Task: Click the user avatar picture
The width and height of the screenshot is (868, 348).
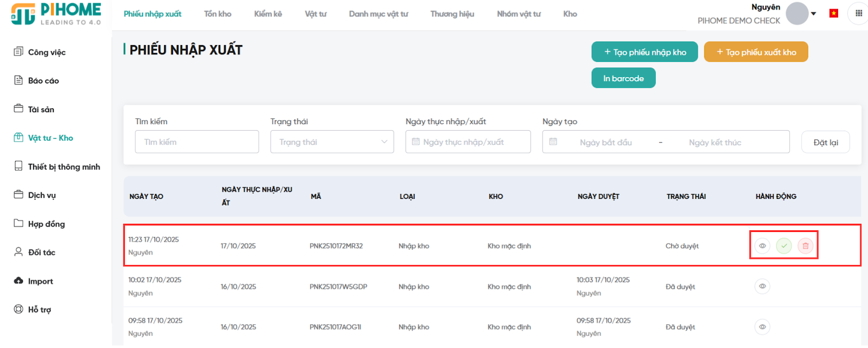Action: click(x=797, y=14)
